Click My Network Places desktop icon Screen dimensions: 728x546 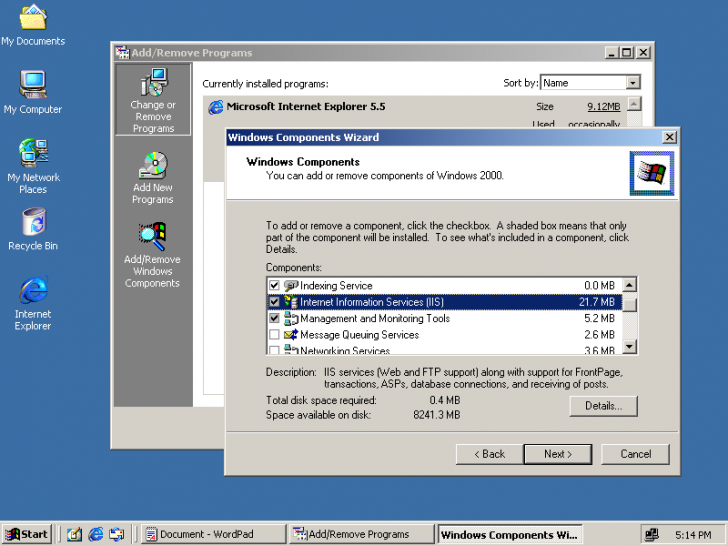(x=33, y=153)
